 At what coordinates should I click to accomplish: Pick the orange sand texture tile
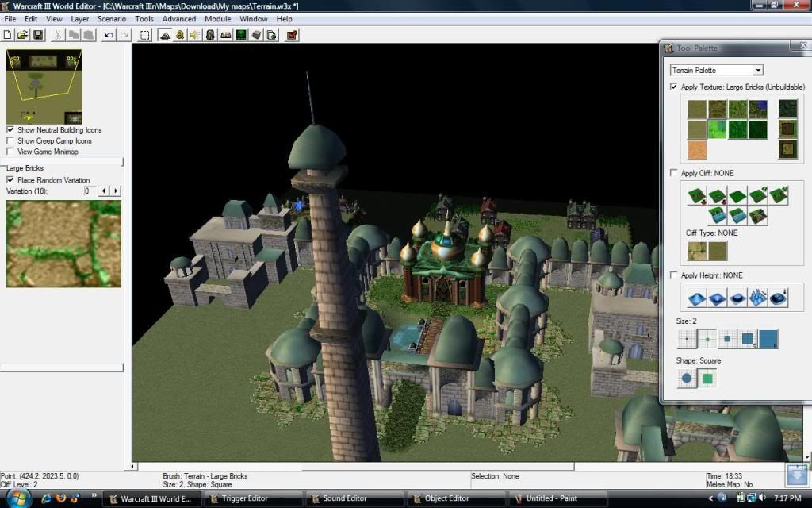[697, 150]
